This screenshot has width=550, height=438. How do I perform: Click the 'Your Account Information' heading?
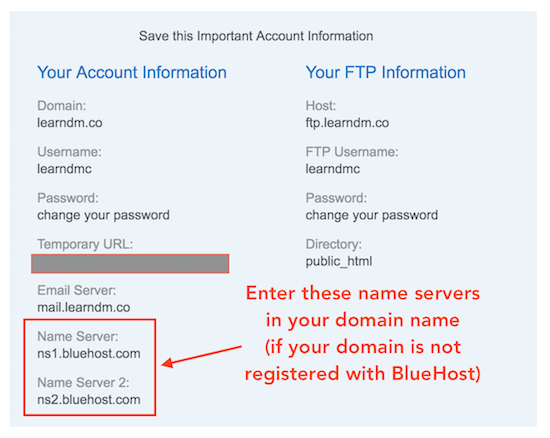132,73
